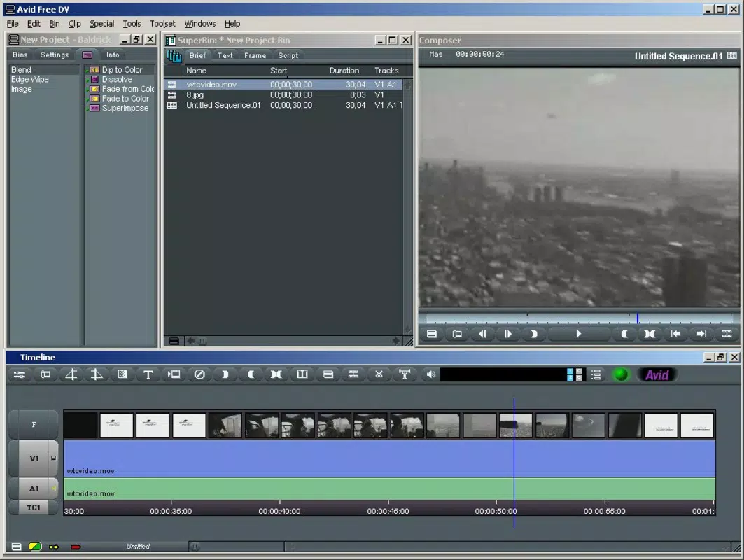Select the Script tab in SuperBin
Screen dimensions: 744x560
[x=288, y=55]
